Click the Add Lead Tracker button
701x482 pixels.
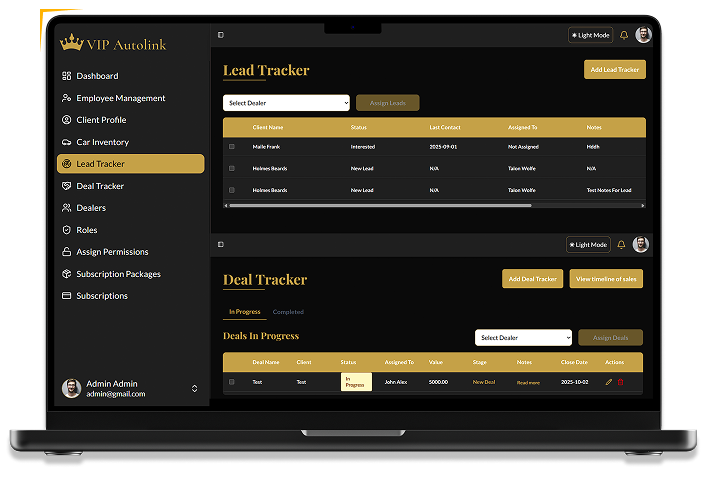tap(614, 70)
